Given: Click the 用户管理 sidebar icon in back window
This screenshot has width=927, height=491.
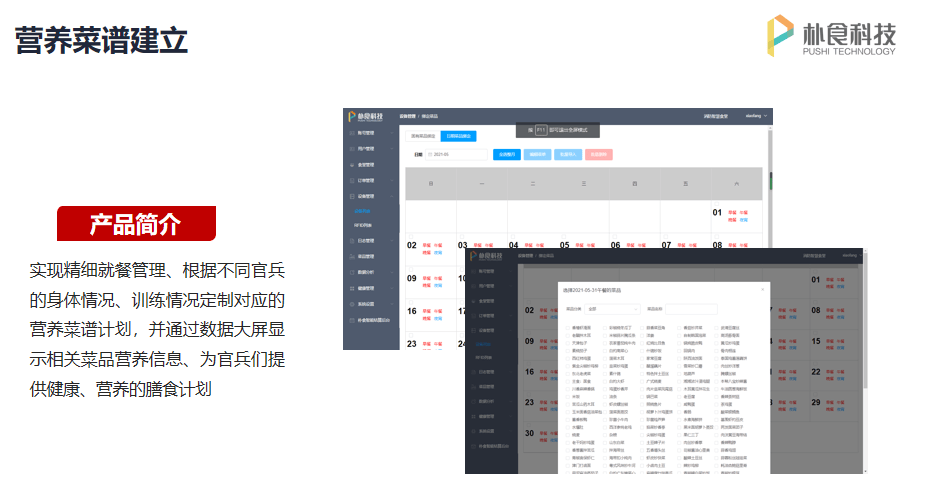Looking at the screenshot, I should [351, 148].
